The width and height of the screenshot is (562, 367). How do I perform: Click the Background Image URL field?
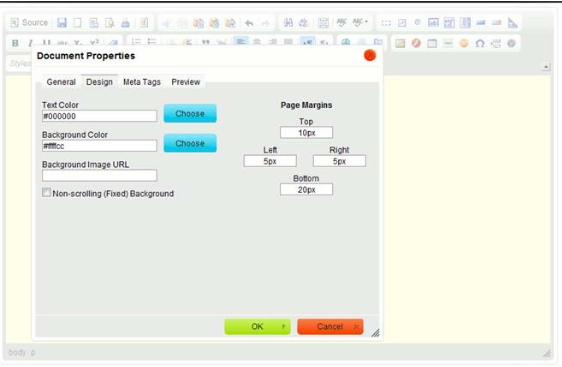coord(99,176)
